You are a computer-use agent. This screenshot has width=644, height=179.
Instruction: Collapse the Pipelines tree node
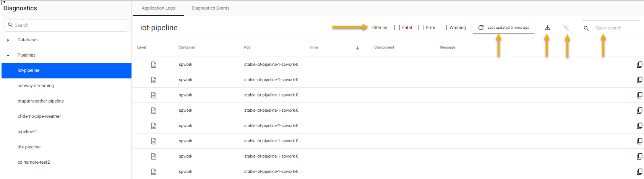click(8, 55)
